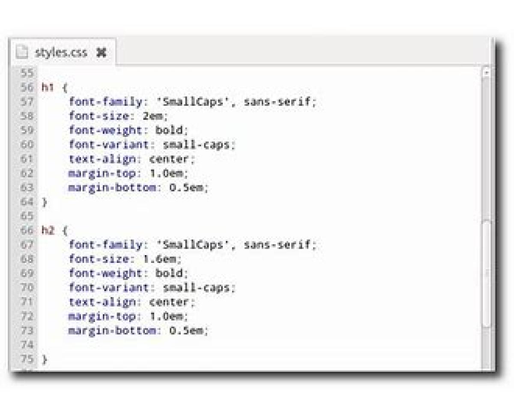Click the file icon on styles.css tab
This screenshot has width=514, height=420.
(22, 53)
